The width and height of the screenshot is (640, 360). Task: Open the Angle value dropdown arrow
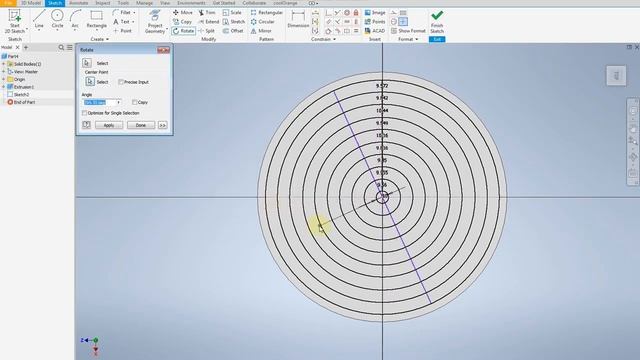tap(118, 102)
